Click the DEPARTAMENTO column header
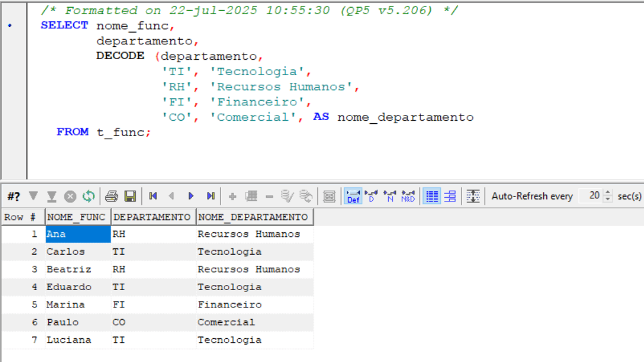Viewport: 644px width, 362px height. [x=152, y=217]
